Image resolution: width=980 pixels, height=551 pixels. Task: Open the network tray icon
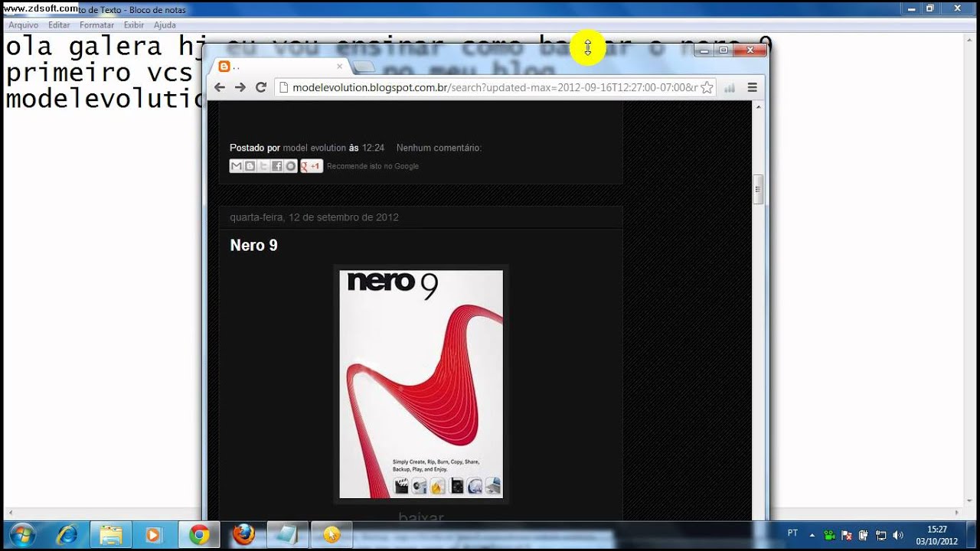880,535
